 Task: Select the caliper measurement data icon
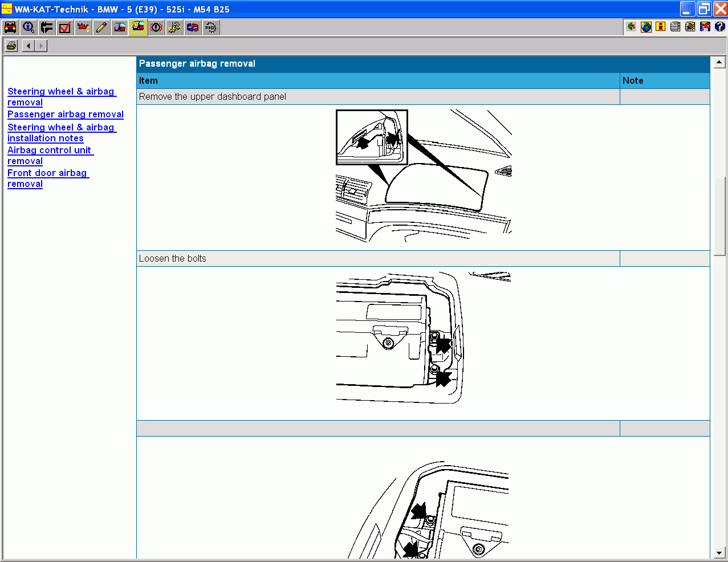47,27
